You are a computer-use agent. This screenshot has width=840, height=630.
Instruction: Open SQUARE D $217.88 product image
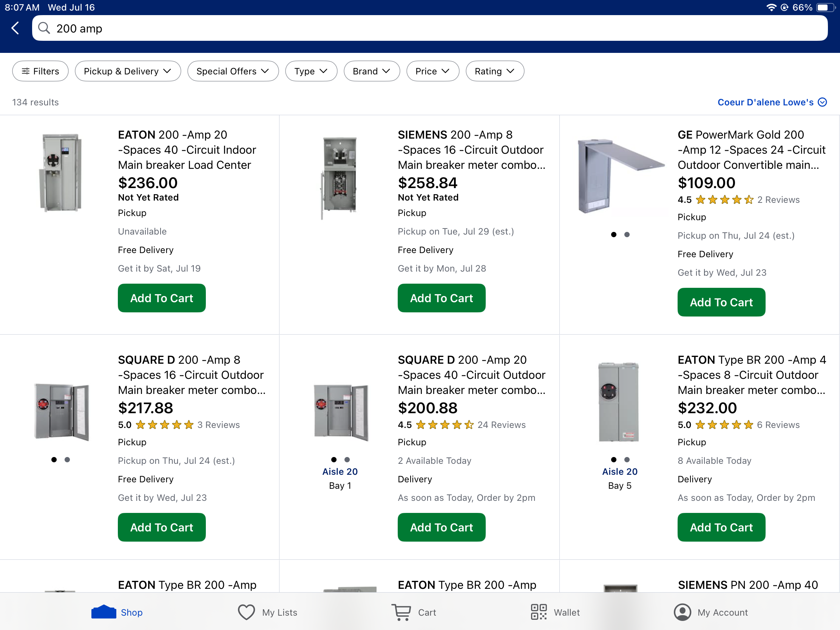coord(61,412)
